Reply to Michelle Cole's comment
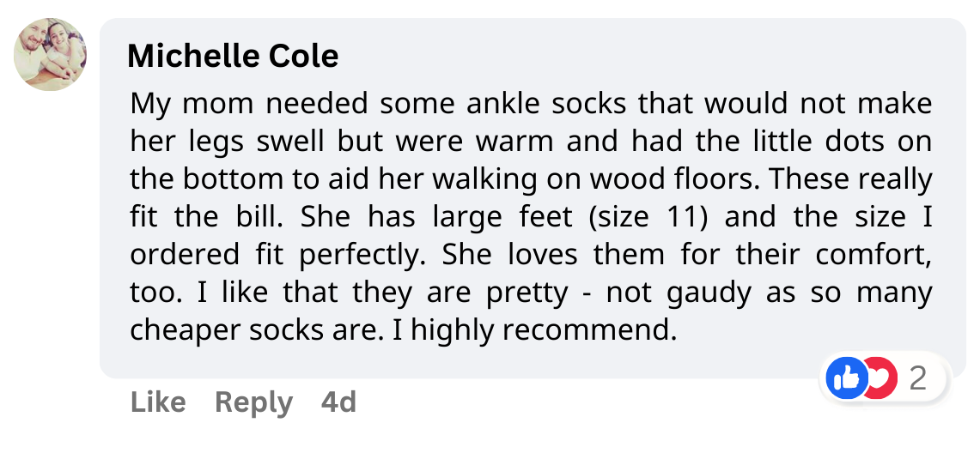 [253, 402]
